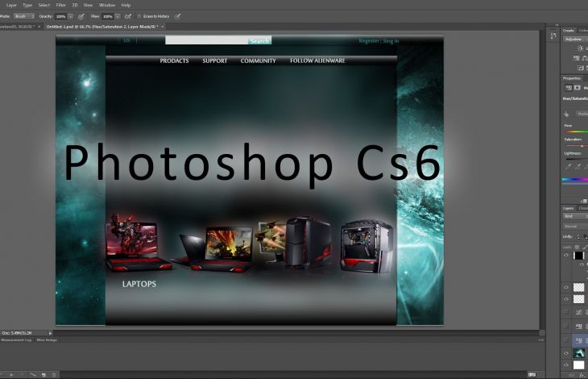Expand the collapsed panel dock double arrows

tap(557, 25)
